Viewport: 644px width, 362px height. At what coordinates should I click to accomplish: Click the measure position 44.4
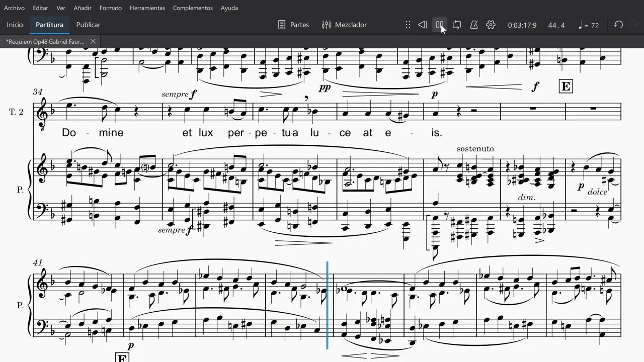556,25
